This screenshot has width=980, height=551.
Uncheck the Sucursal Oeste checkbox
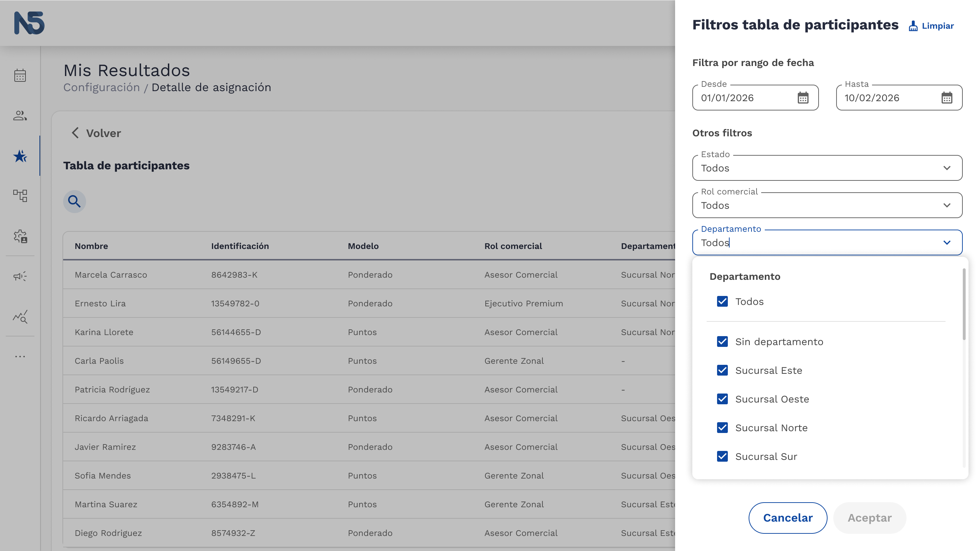tap(722, 399)
